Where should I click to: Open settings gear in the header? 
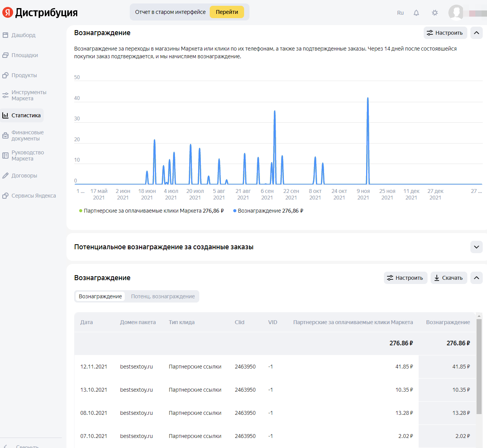[435, 13]
